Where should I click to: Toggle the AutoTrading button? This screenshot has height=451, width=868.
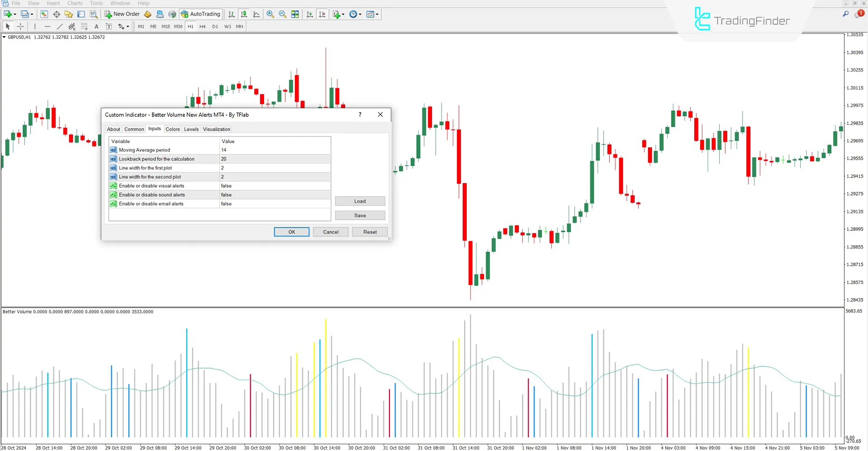[x=200, y=14]
